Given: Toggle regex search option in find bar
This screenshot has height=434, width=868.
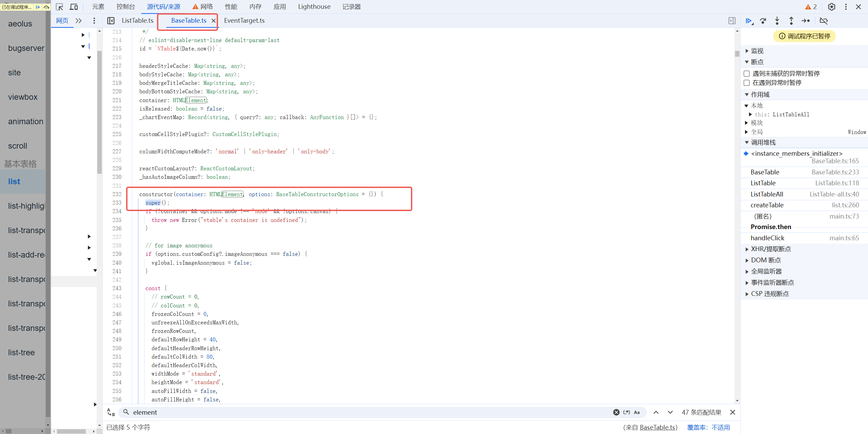Looking at the screenshot, I should click(x=626, y=412).
